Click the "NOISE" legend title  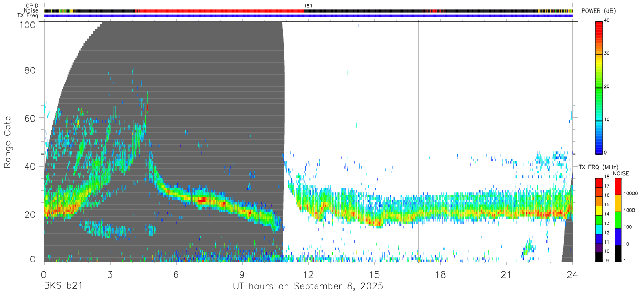[x=622, y=173]
